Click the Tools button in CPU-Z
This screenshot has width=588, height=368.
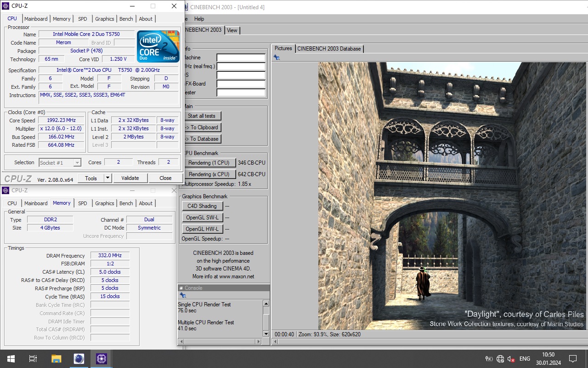(91, 178)
